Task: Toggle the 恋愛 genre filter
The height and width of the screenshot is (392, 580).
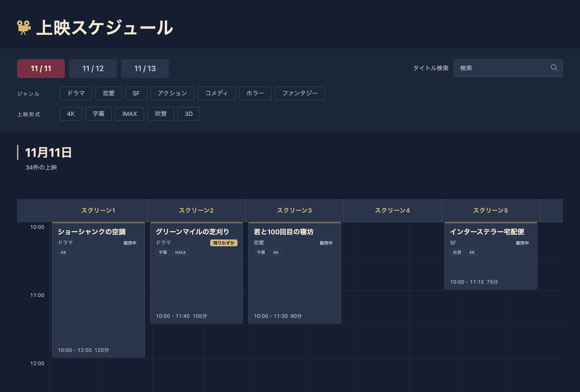Action: click(109, 93)
